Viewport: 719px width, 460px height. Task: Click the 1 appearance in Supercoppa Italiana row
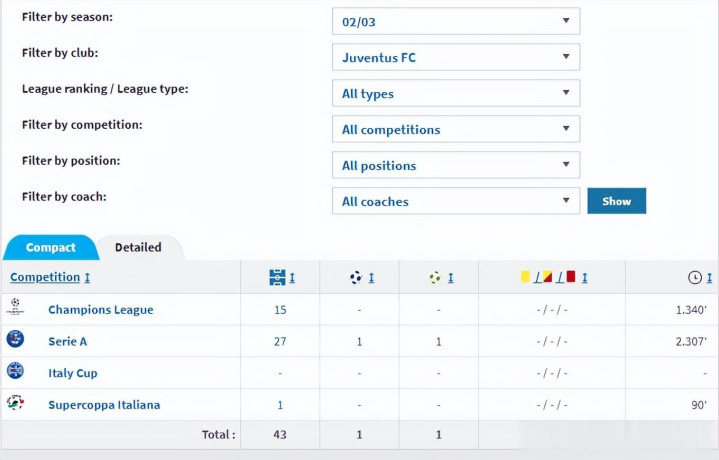click(280, 405)
